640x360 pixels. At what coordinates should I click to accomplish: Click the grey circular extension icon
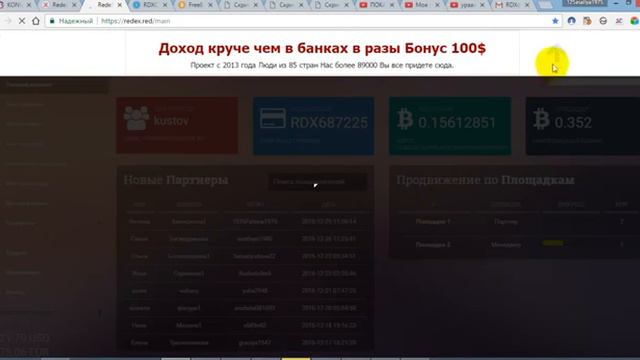(603, 20)
